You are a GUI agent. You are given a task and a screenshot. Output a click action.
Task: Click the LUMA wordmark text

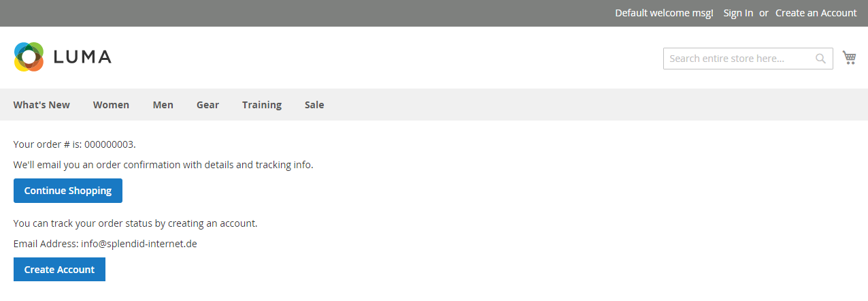[x=82, y=57]
